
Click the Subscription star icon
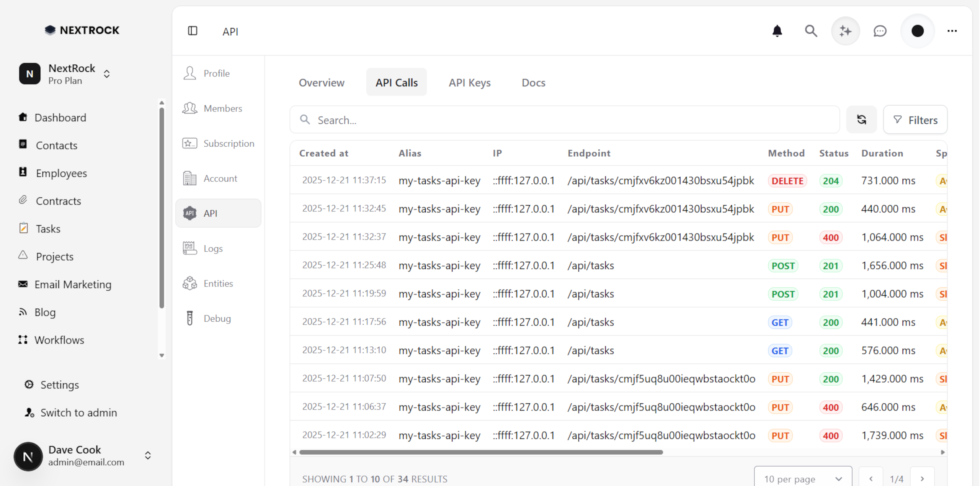tap(190, 143)
